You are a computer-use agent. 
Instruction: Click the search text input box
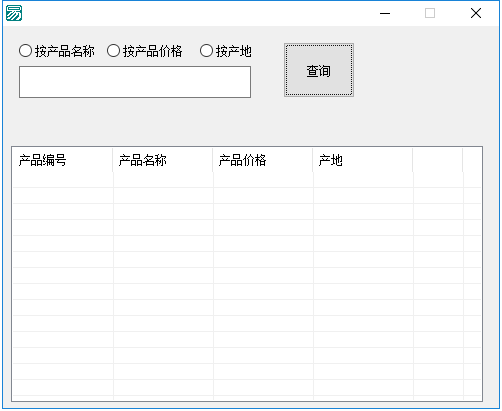(135, 82)
